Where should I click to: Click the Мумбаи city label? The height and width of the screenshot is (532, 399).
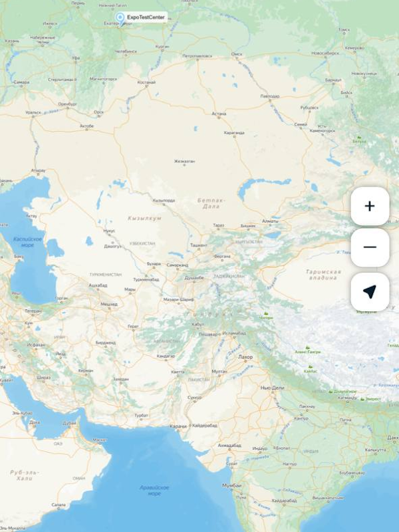point(231,485)
